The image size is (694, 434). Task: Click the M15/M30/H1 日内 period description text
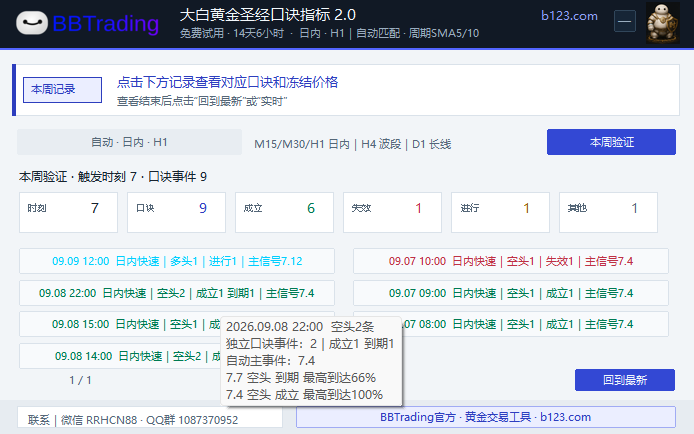(x=352, y=144)
